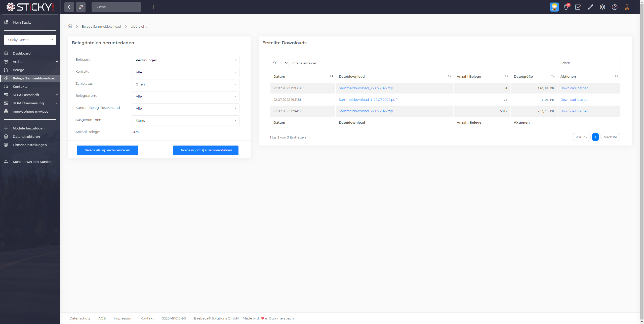Image resolution: width=644 pixels, height=324 pixels.
Task: Open Impressum footer link
Action: click(x=123, y=318)
